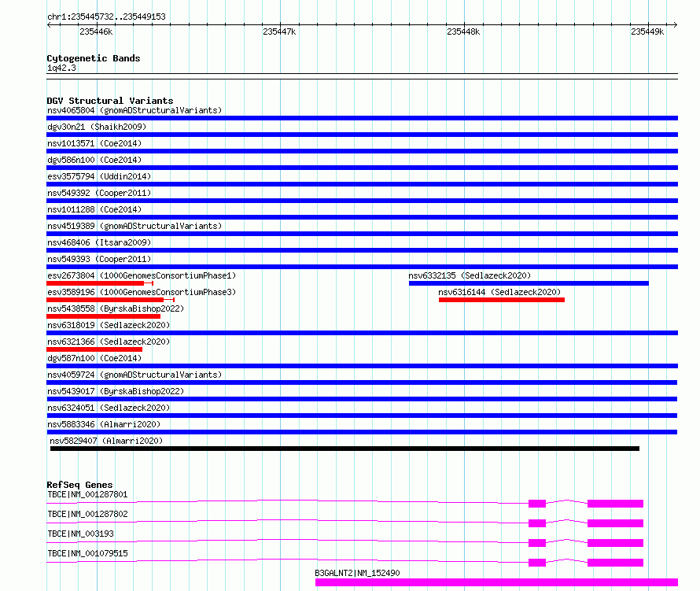Select the 1q42.3 band label
Screen dimensions: 700x591
click(61, 68)
